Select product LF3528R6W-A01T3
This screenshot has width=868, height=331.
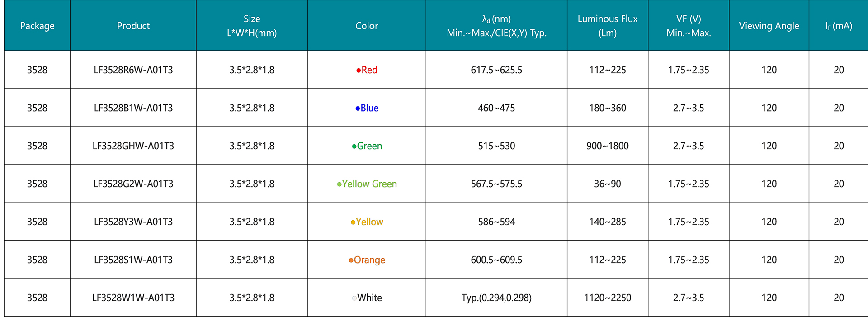tap(133, 70)
